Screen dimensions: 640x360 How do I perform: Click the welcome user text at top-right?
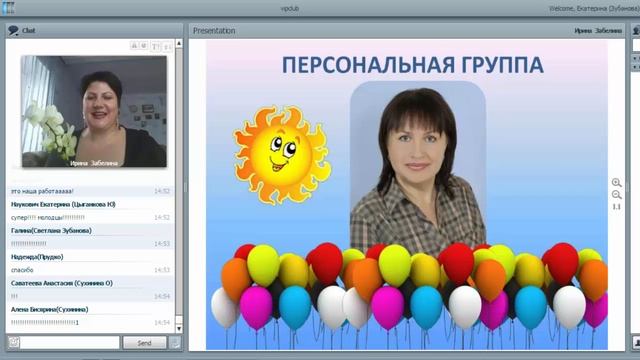(x=594, y=8)
